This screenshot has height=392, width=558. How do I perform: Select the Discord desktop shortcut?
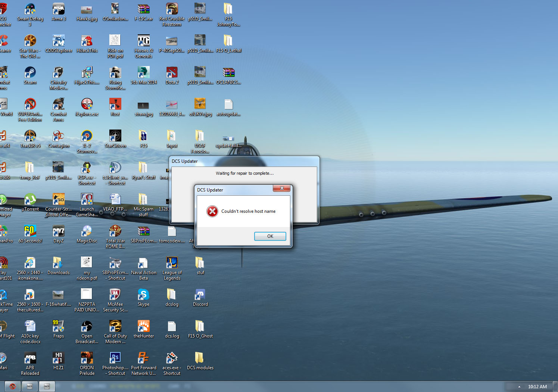(200, 298)
